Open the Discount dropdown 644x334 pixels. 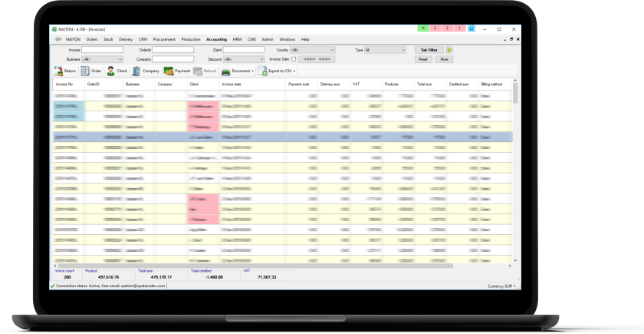(245, 59)
